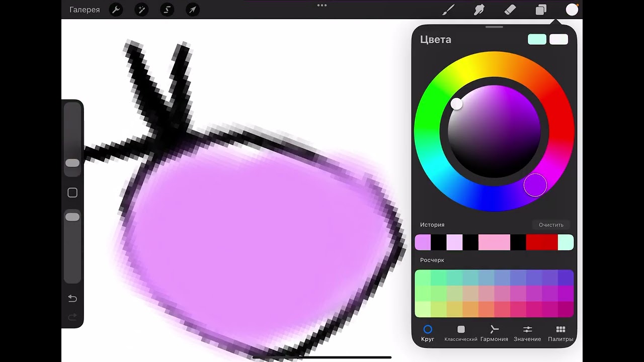The height and width of the screenshot is (362, 644).
Task: Pick the purple swatch in История
Action: pyautogui.click(x=423, y=242)
